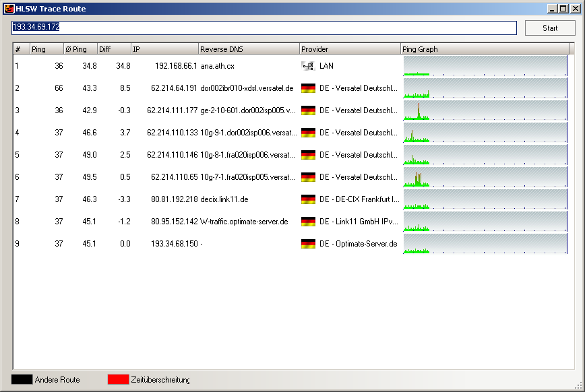Sort by the Ø Ping column header
The width and height of the screenshot is (585, 392).
pos(80,49)
